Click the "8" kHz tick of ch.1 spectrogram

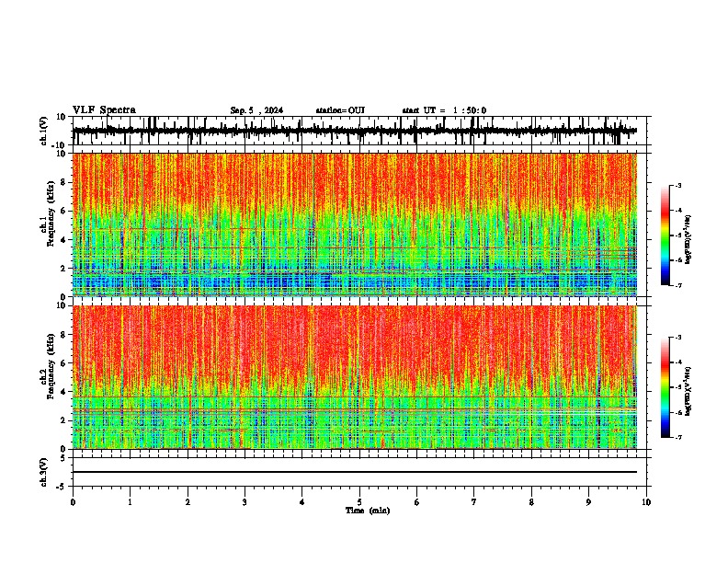click(64, 182)
